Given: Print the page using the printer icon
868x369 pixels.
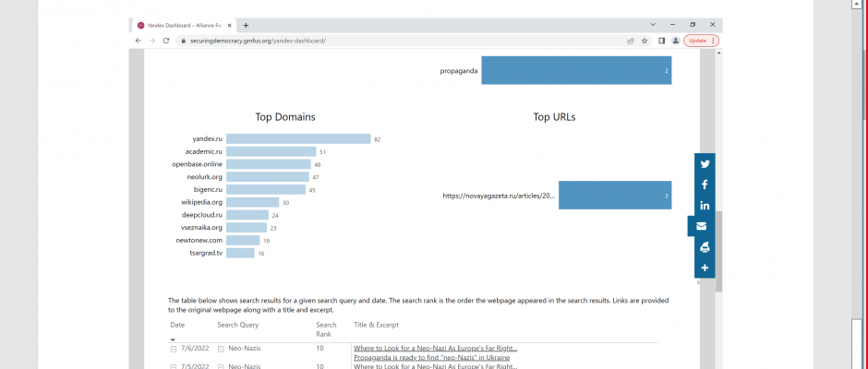Looking at the screenshot, I should 705,247.
